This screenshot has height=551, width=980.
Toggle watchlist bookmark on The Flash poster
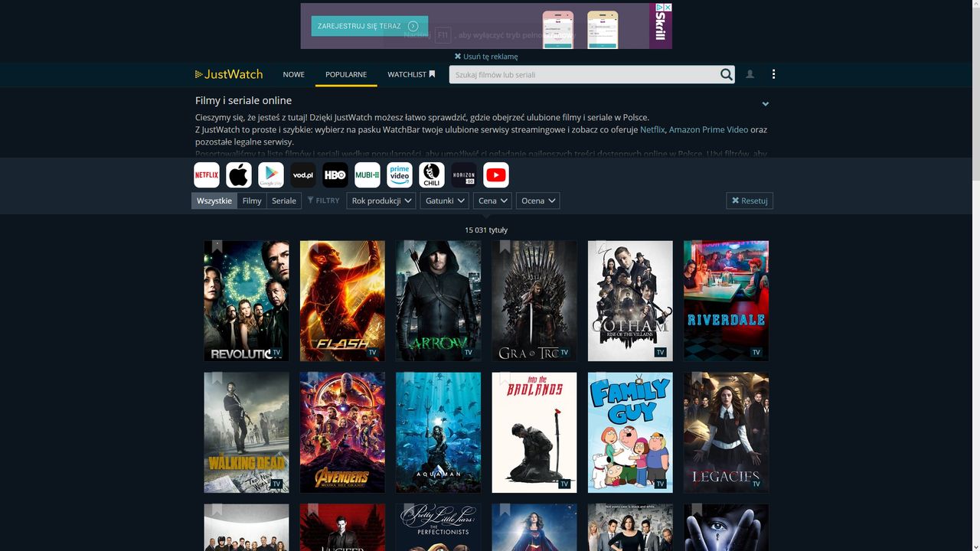coord(312,247)
